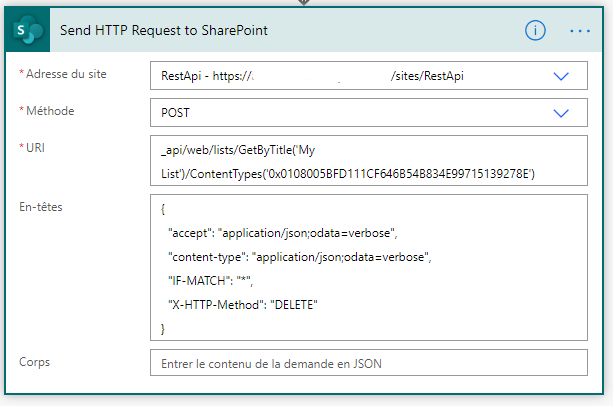
Task: Click the Corps JSON body input field
Action: 369,363
